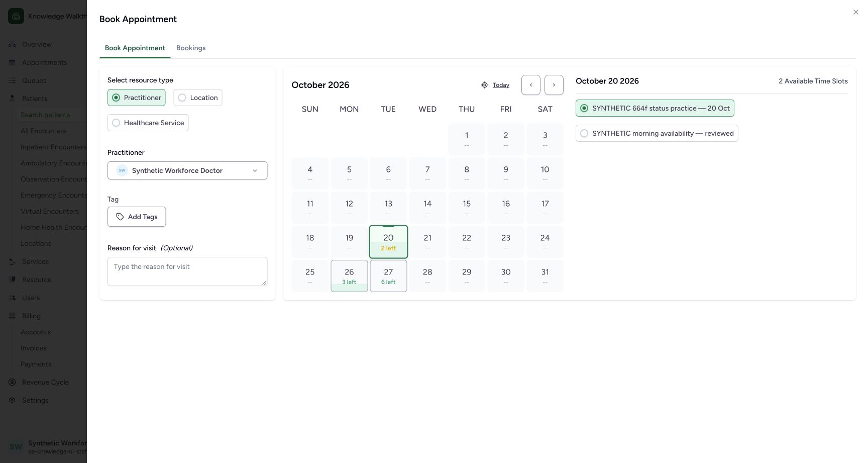This screenshot has height=463, width=868.
Task: Select Practitioner resource type
Action: 137,98
